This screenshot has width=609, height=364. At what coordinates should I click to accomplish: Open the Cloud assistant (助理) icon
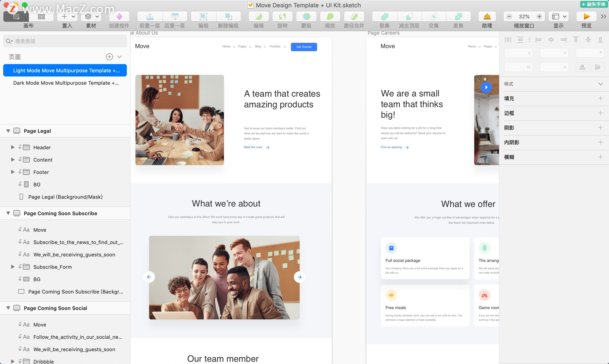point(487,16)
